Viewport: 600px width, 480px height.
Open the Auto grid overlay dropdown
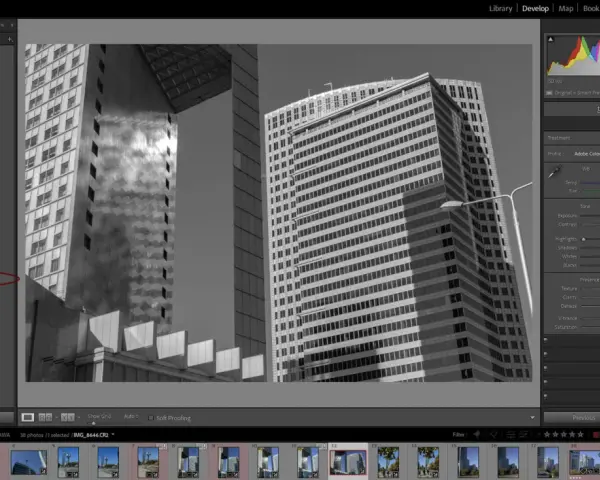point(131,416)
